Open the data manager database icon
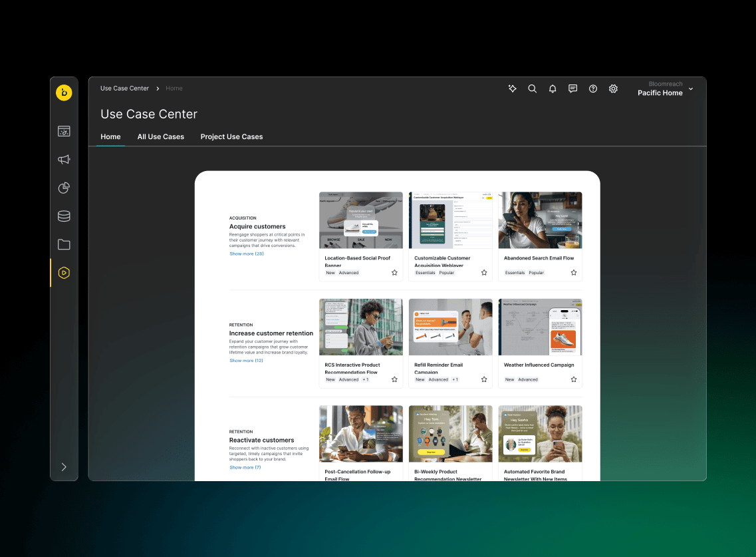Screen dimensions: 756x557 pos(64,216)
